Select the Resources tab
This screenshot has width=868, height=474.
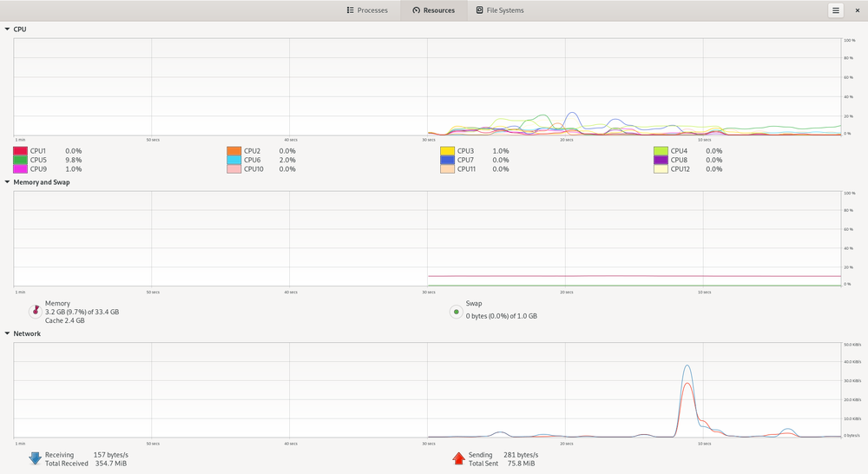point(434,10)
